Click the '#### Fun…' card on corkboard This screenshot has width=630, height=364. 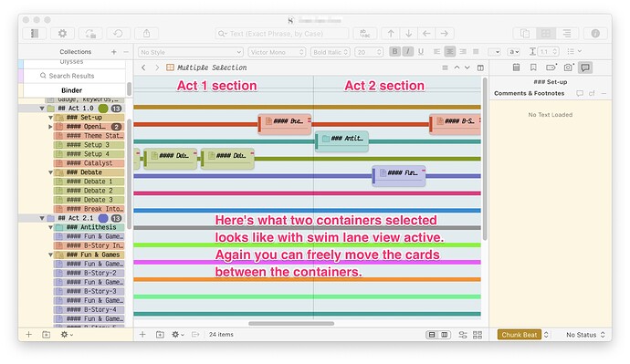click(399, 176)
